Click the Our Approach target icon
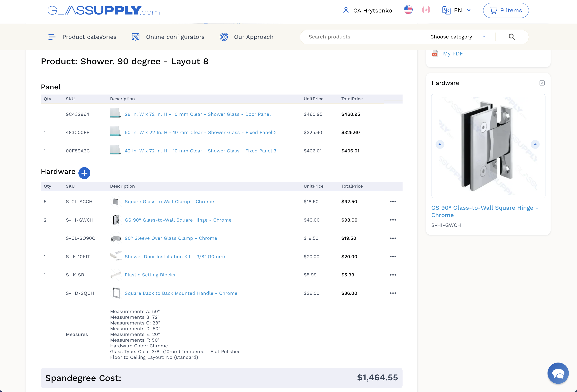 coord(224,37)
